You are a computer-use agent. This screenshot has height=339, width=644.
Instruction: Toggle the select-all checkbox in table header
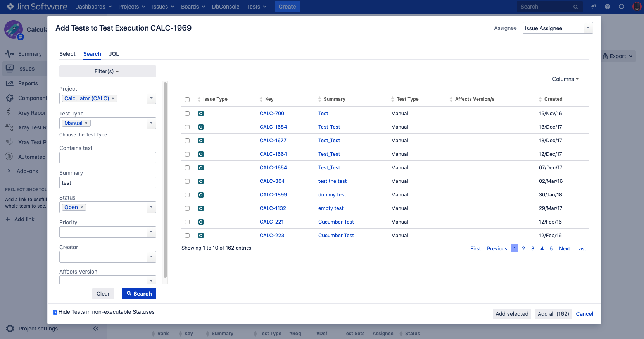point(187,100)
